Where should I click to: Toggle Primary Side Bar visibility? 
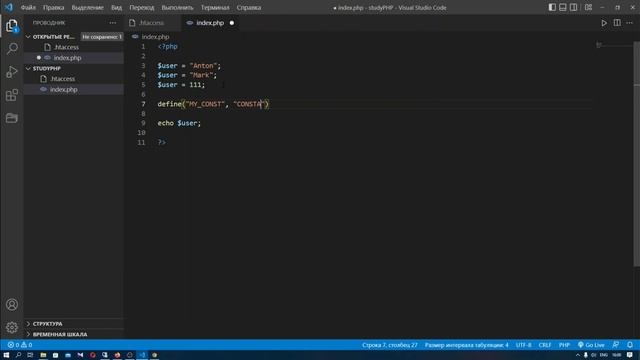click(x=552, y=7)
